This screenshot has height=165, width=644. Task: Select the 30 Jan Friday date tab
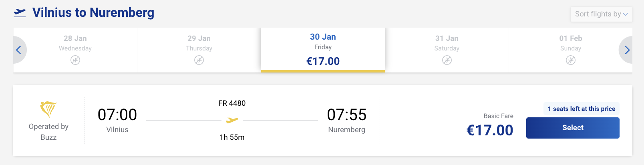coord(323,49)
